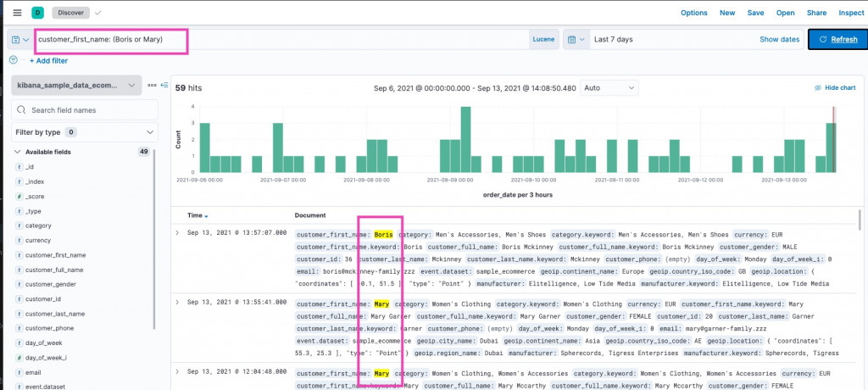
Task: Collapse the field sidebar arrow icon
Action: (164, 86)
